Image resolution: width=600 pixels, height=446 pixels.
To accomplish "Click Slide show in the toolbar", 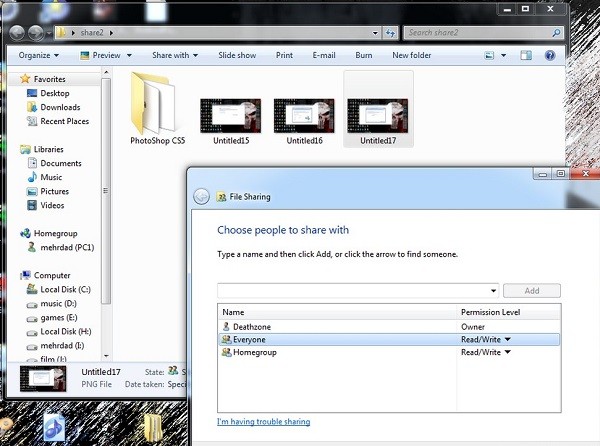I will pyautogui.click(x=237, y=55).
